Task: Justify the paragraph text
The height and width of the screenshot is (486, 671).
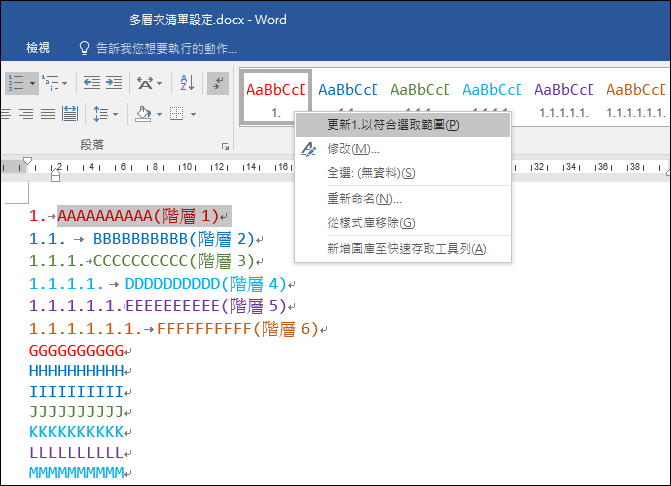Action: (x=48, y=114)
